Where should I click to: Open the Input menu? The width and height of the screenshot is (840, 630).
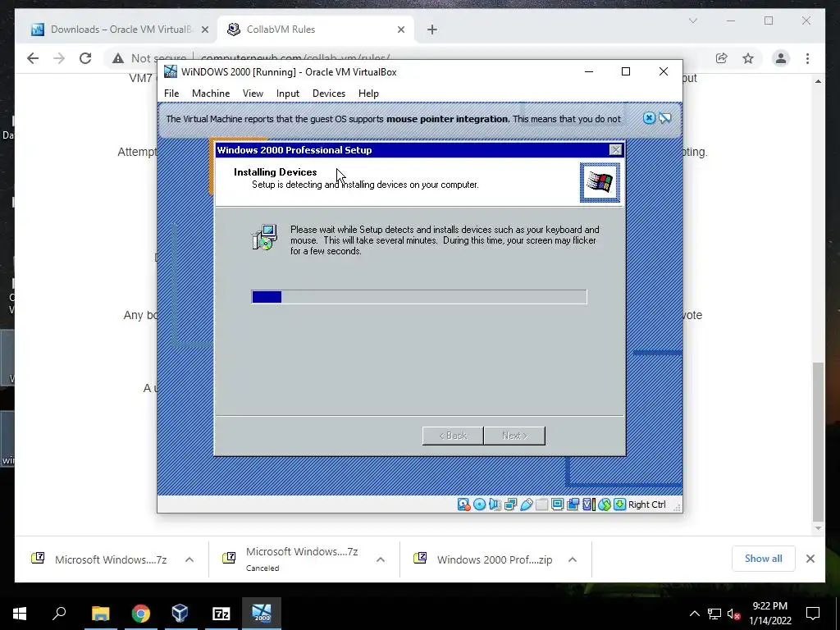tap(288, 94)
